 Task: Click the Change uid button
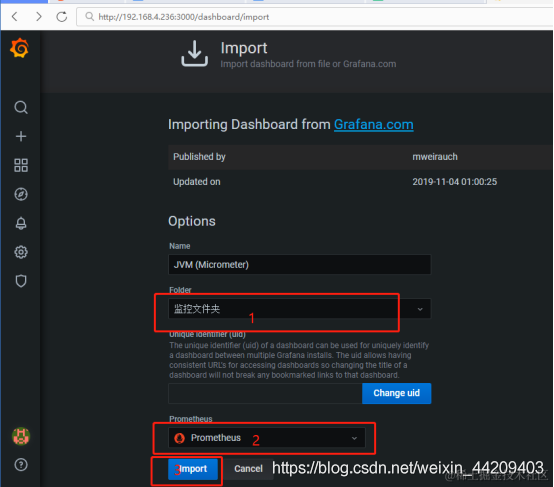(396, 393)
